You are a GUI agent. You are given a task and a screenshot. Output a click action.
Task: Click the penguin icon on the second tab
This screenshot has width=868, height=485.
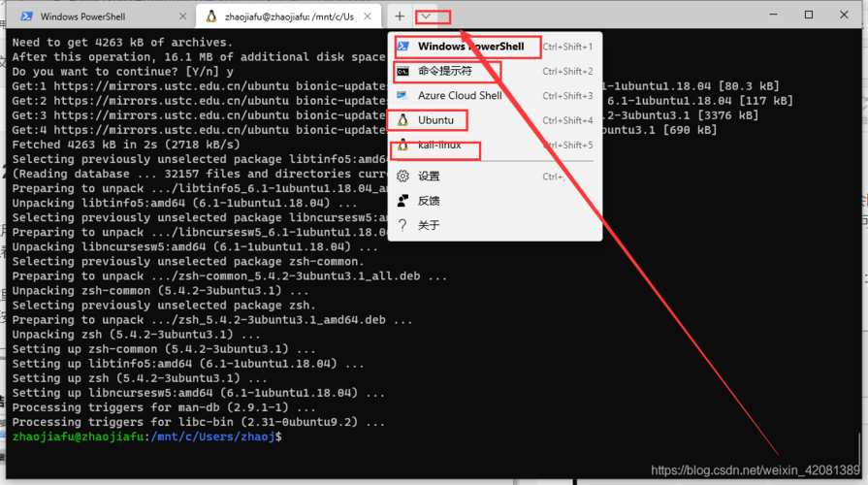pyautogui.click(x=211, y=16)
